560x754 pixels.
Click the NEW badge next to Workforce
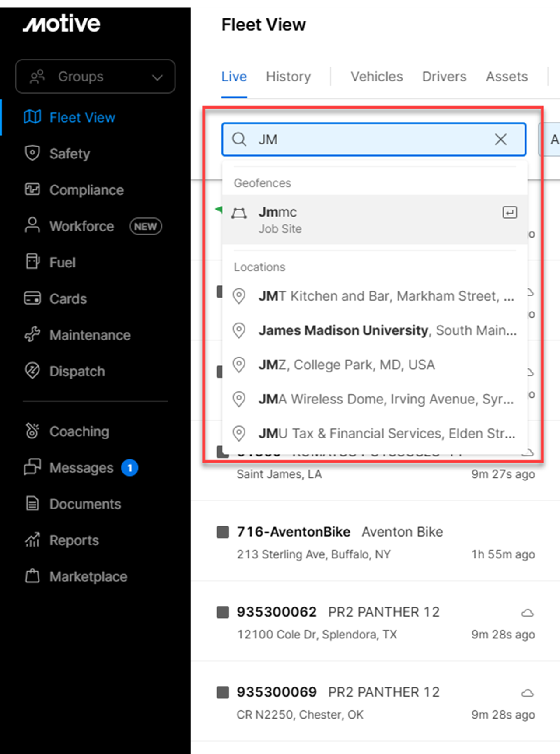(x=146, y=226)
